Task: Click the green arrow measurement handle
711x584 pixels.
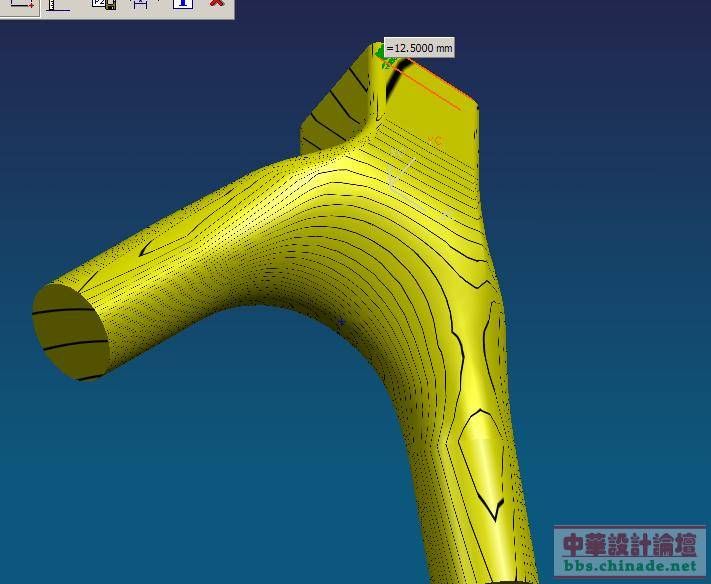Action: [x=380, y=50]
